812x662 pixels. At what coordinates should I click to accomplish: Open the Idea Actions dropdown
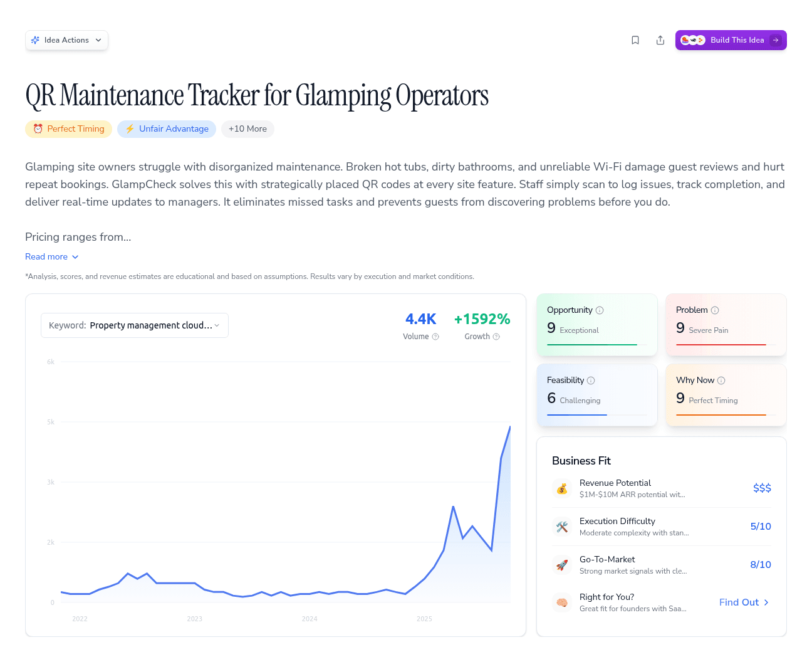pyautogui.click(x=66, y=39)
